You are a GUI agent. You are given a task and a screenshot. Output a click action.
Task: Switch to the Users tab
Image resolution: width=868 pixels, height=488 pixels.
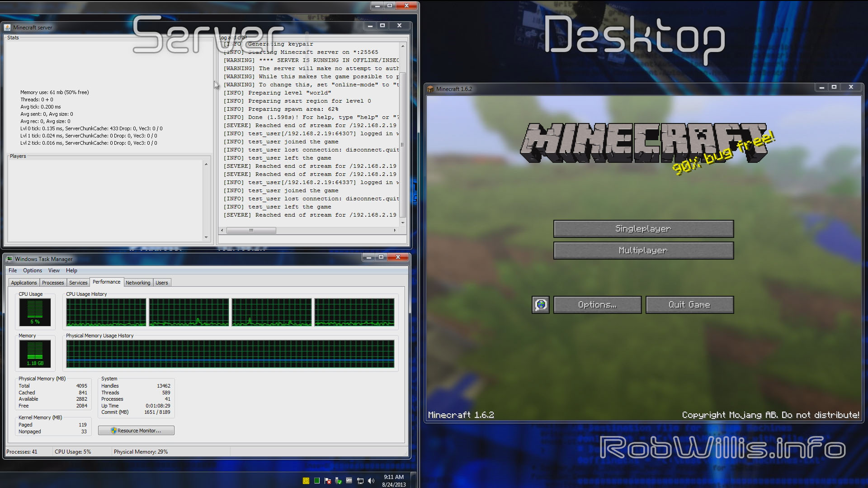[x=162, y=283]
